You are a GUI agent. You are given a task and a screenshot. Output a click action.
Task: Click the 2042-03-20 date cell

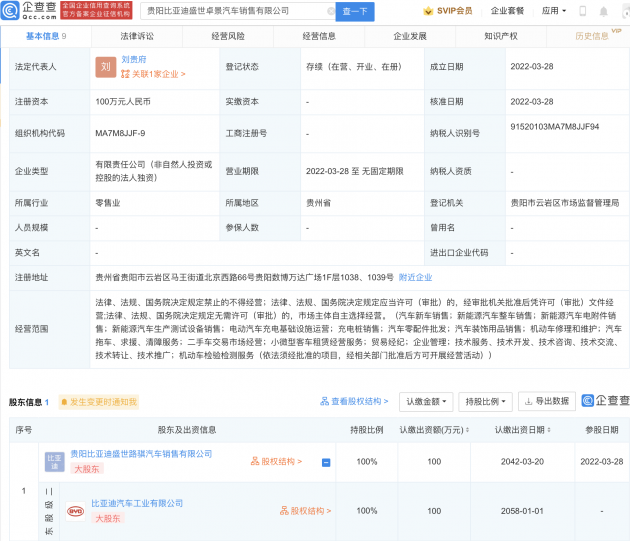(522, 461)
